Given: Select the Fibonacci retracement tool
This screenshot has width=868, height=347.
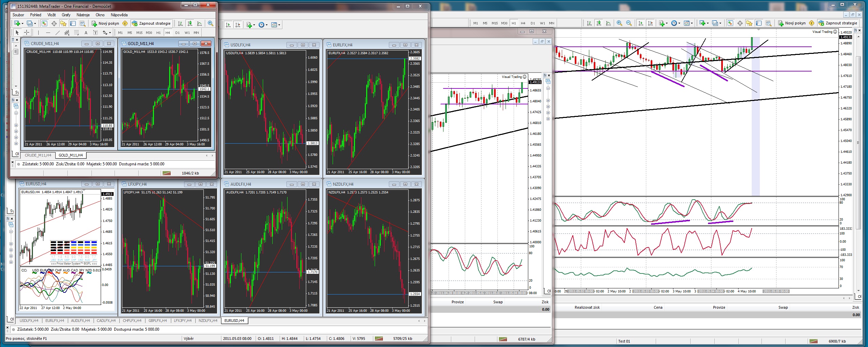Looking at the screenshot, I should (x=77, y=33).
